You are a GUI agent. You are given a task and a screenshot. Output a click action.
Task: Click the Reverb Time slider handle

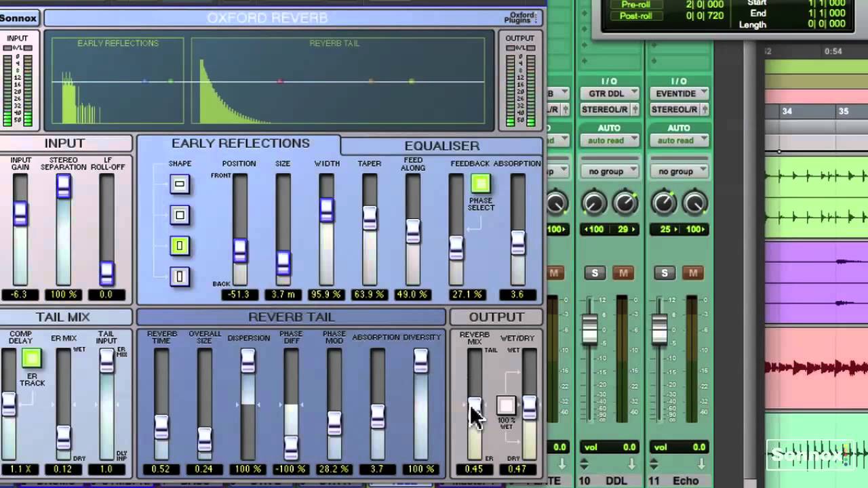click(161, 427)
